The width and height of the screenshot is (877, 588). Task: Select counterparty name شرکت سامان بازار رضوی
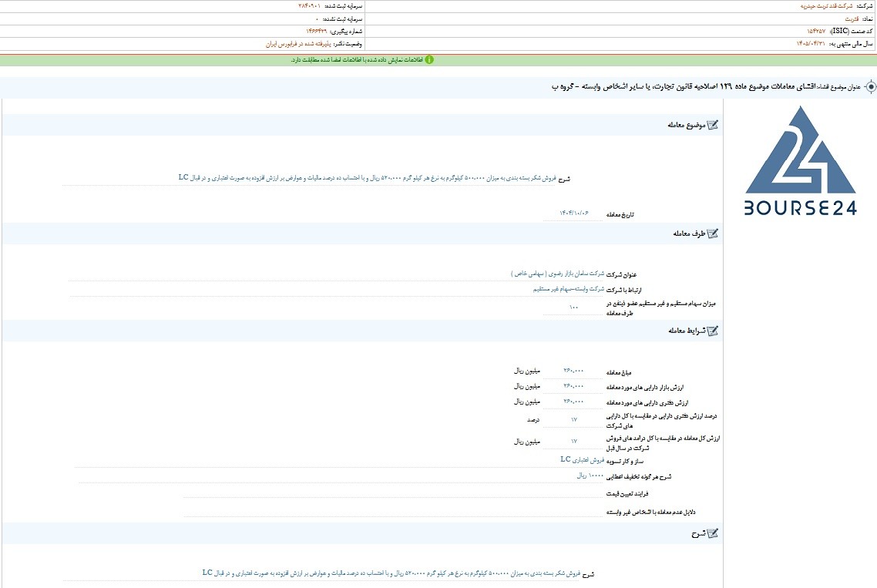coord(558,274)
